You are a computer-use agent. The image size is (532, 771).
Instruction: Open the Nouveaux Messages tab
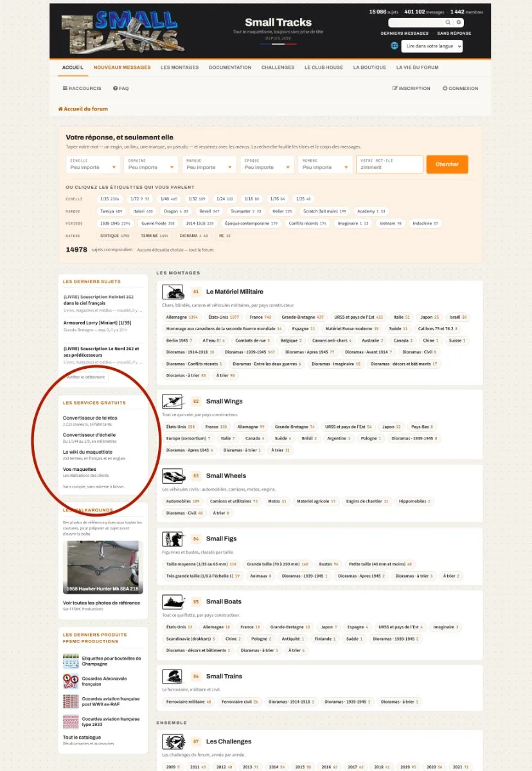pos(122,67)
